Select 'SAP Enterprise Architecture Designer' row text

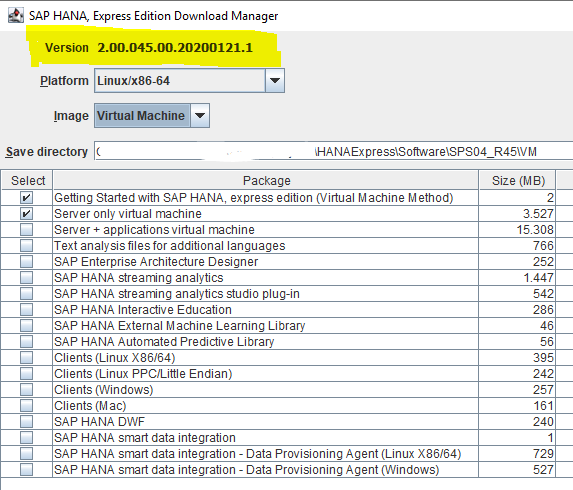[x=156, y=262]
